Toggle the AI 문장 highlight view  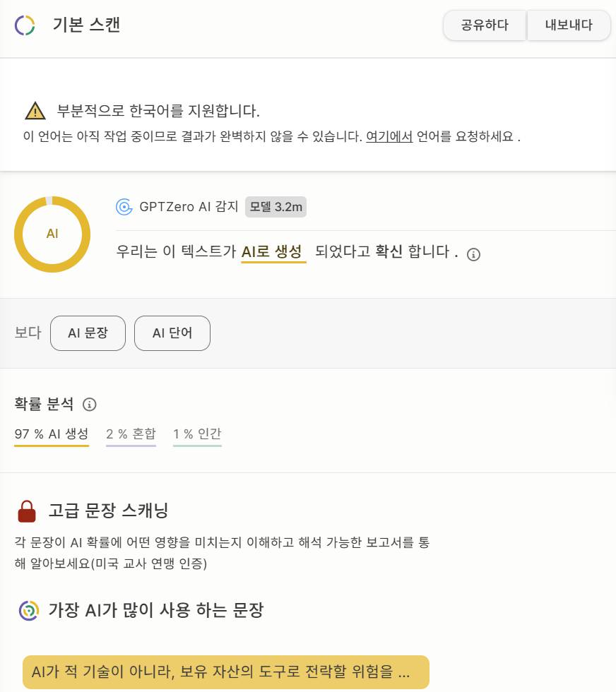pos(88,333)
